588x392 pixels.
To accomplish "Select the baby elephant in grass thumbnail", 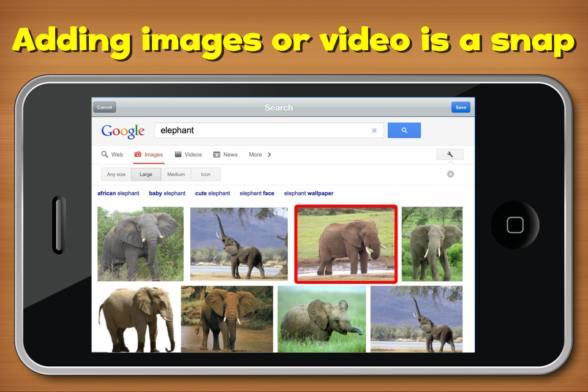I will click(322, 319).
